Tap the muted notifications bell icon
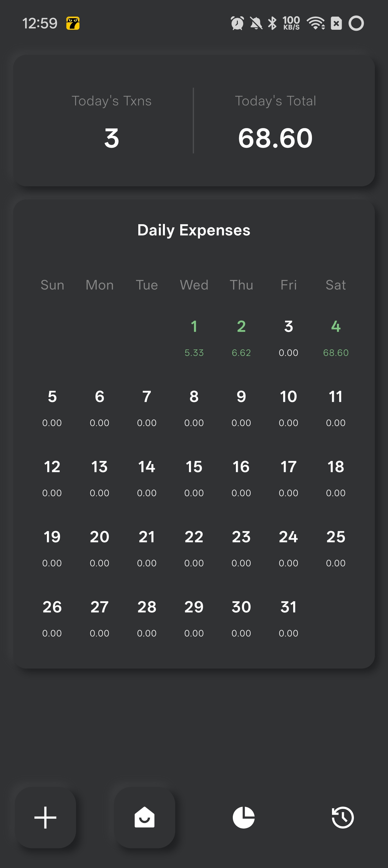This screenshot has width=388, height=868. click(x=256, y=23)
